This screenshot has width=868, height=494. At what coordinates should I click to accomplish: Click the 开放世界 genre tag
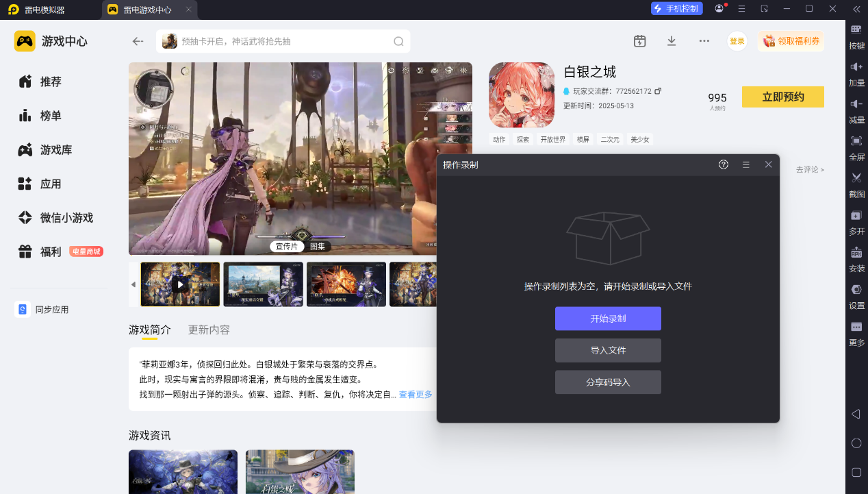(553, 139)
